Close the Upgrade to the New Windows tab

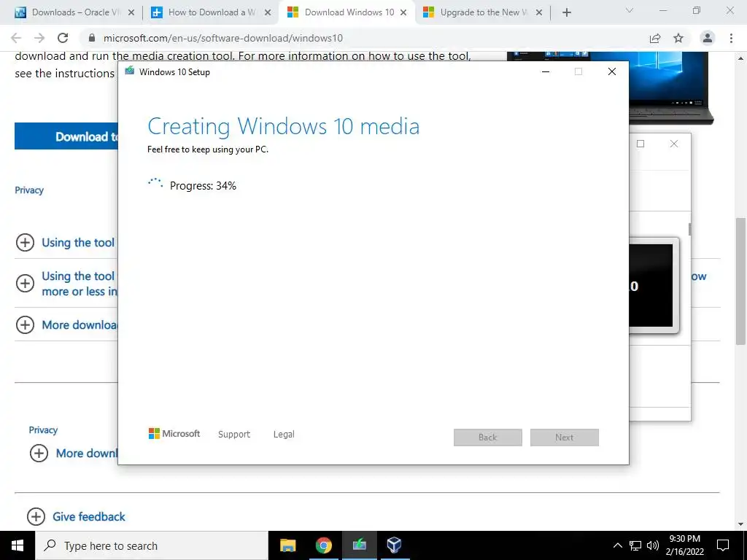click(x=539, y=13)
